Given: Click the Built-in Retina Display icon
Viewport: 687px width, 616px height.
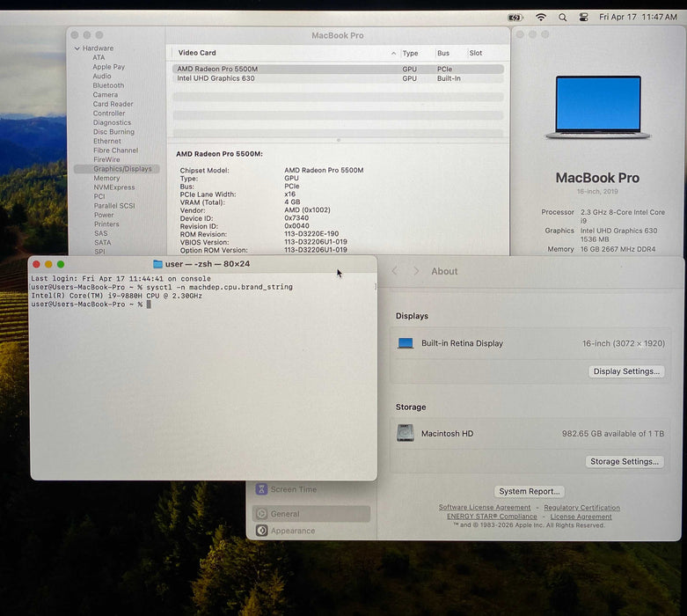Looking at the screenshot, I should 406,343.
